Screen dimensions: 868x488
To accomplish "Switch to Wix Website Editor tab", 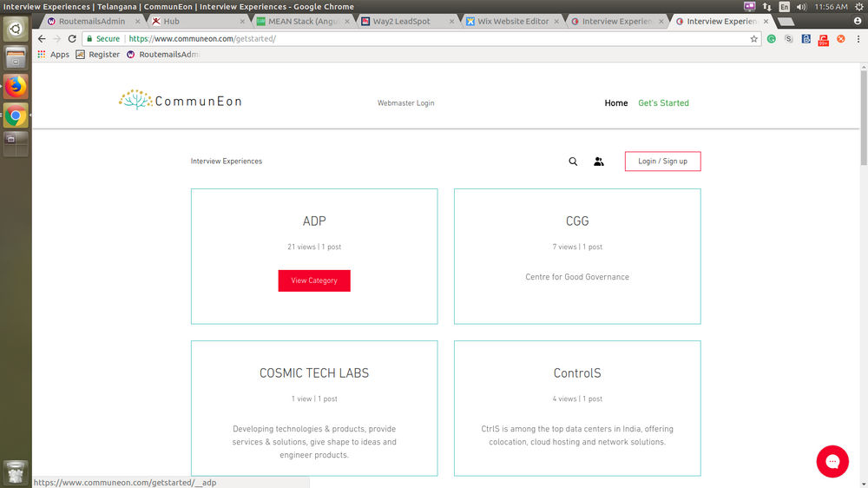I will [x=512, y=21].
